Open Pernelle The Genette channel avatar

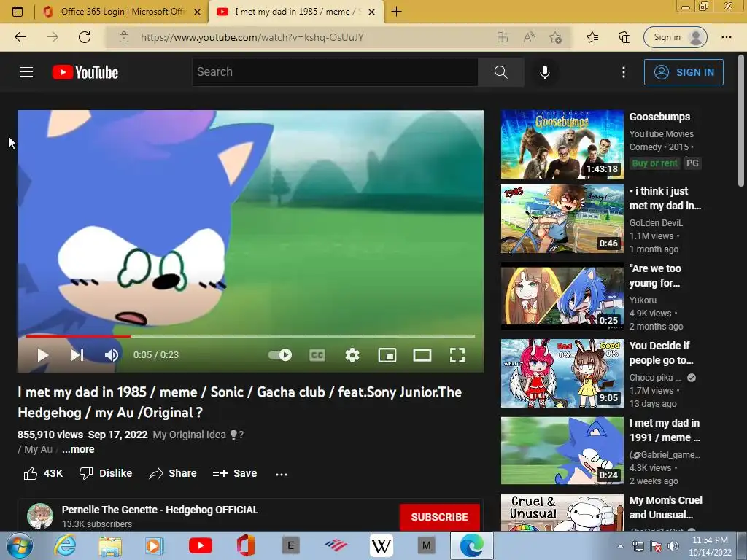[x=40, y=516]
